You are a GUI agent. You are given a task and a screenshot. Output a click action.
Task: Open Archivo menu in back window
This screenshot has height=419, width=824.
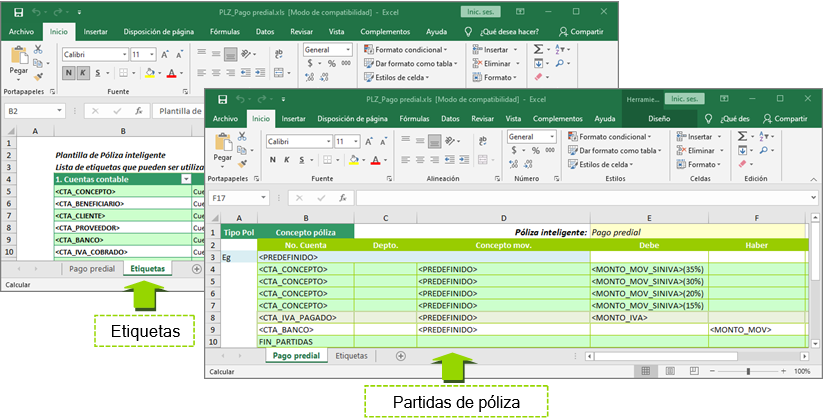coord(22,32)
